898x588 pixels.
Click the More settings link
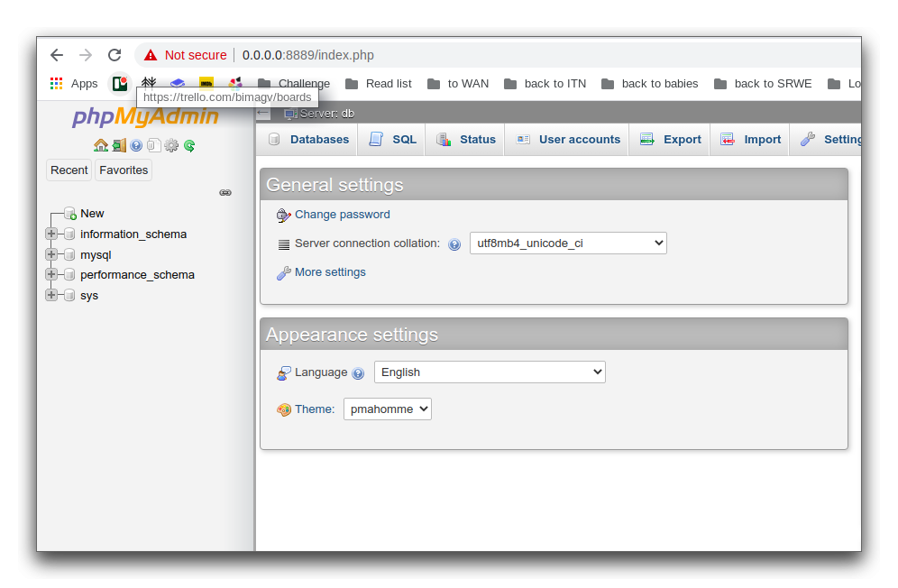click(x=331, y=272)
